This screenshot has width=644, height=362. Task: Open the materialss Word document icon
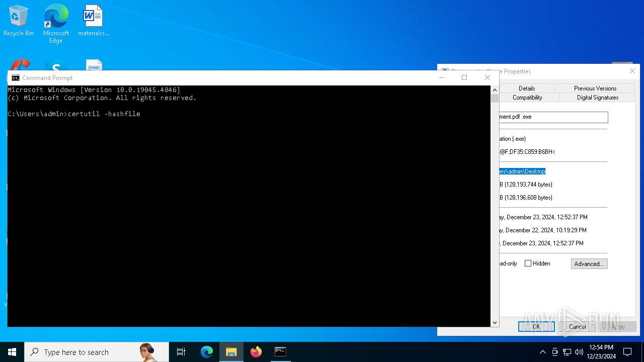93,21
